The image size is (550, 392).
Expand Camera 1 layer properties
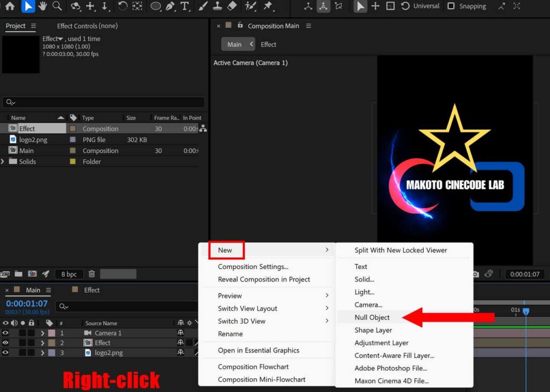[x=42, y=333]
